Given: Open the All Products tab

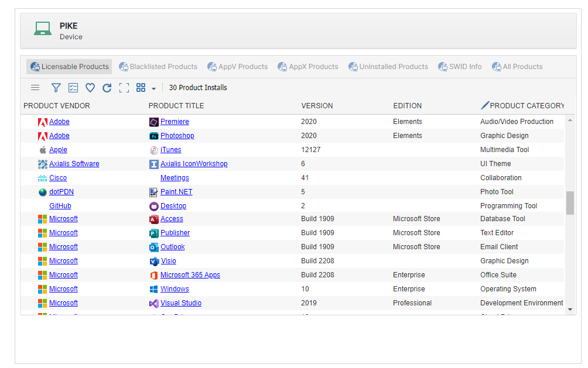Looking at the screenshot, I should (517, 66).
